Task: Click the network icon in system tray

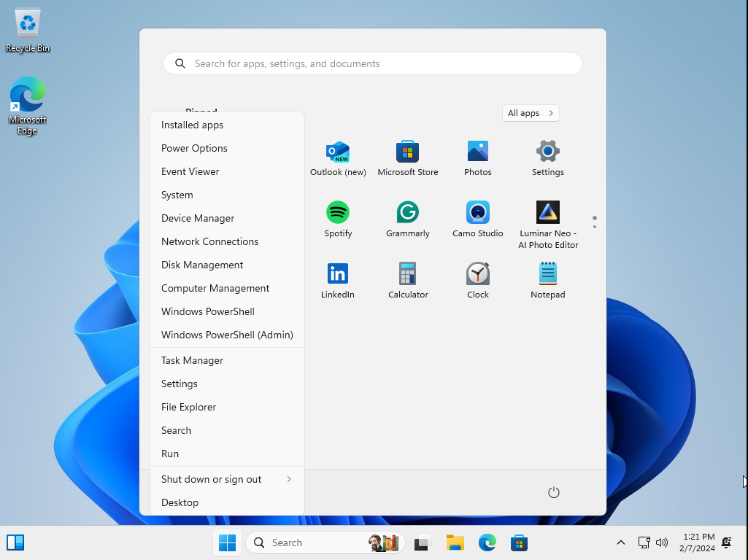Action: tap(644, 542)
